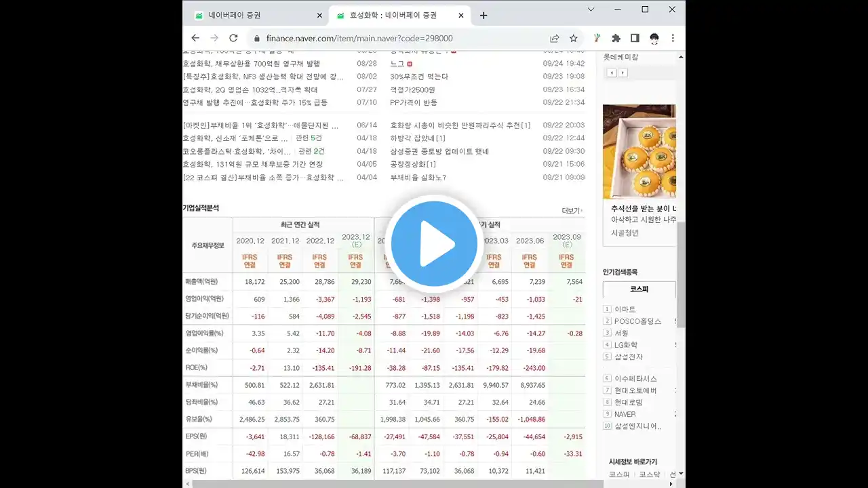Close the 네이버페이 증권 tab
The height and width of the screenshot is (488, 868).
tap(319, 15)
